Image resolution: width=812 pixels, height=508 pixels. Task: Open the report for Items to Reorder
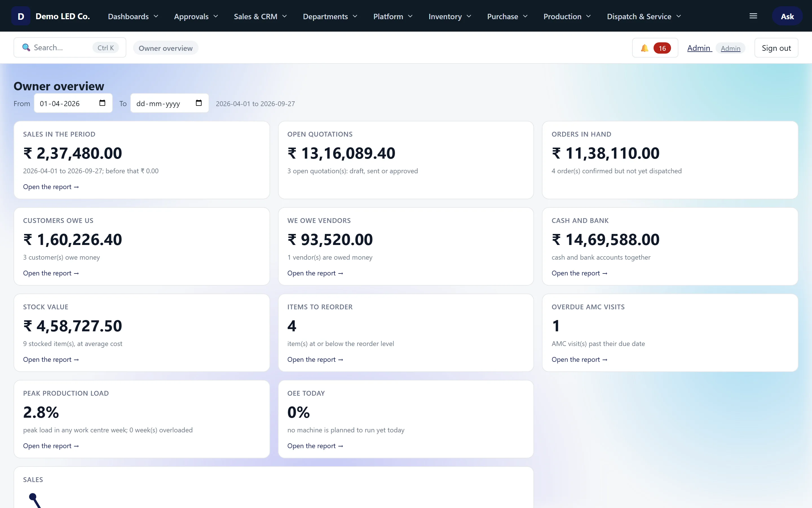(315, 360)
